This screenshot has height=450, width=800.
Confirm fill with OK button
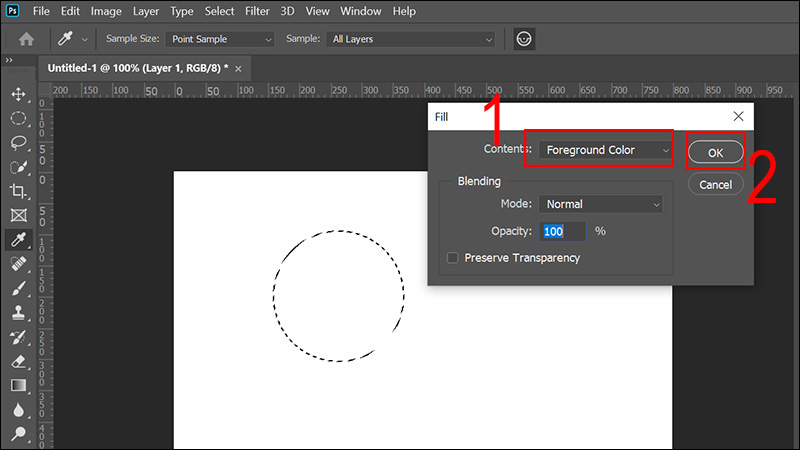click(715, 153)
